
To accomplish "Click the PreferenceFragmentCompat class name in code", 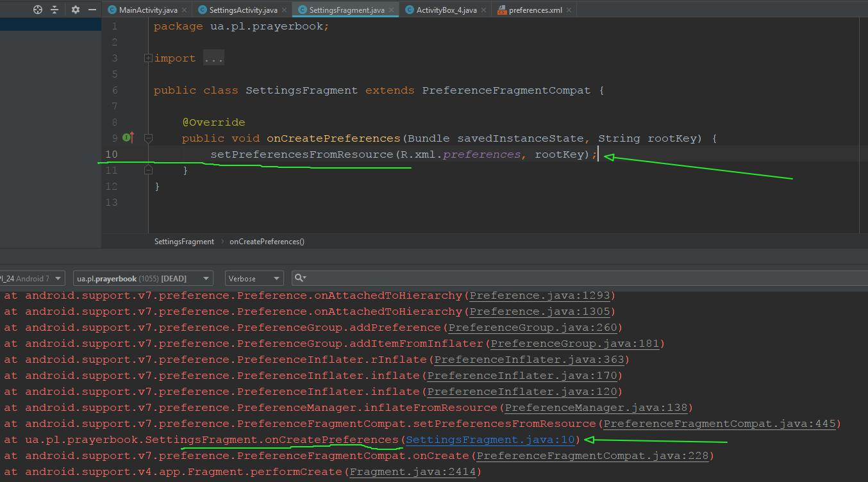I will coord(506,90).
